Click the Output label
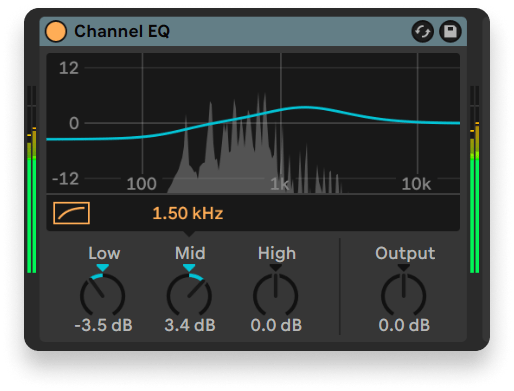The height and width of the screenshot is (391, 514). 405,253
